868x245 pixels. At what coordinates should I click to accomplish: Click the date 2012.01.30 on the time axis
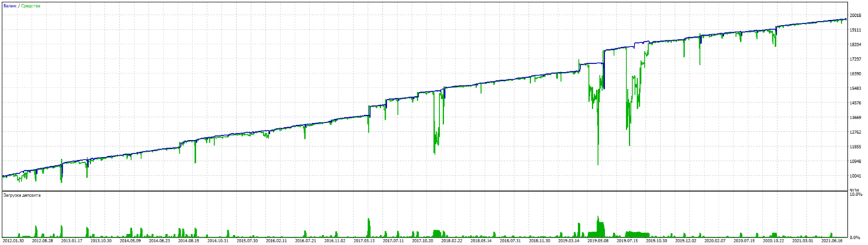point(13,240)
